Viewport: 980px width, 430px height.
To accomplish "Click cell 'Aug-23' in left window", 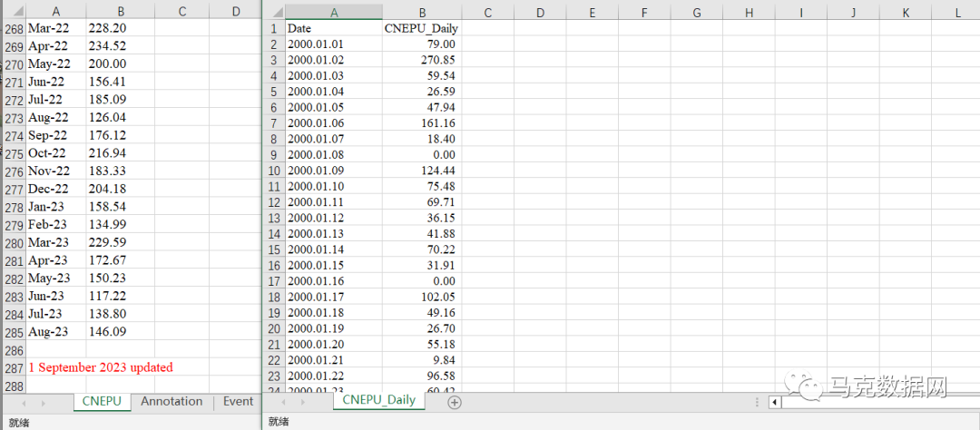I will click(x=55, y=332).
